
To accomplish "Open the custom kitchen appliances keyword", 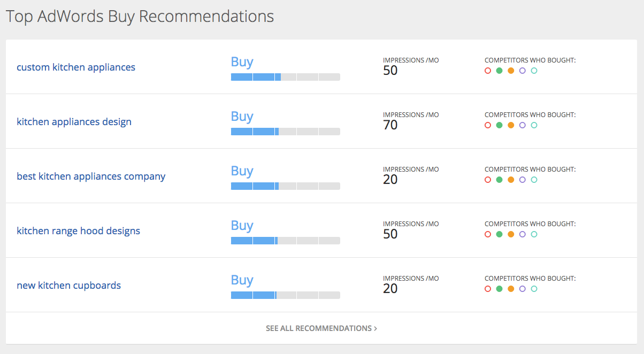I will (76, 67).
